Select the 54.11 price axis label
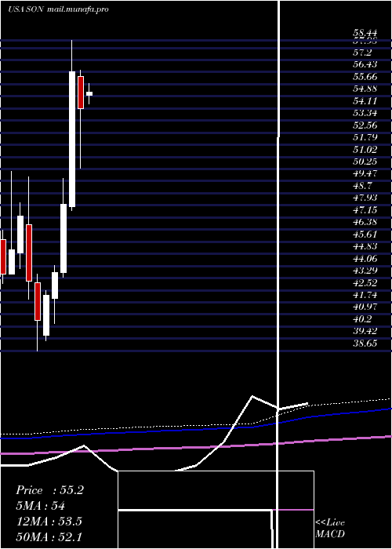This screenshot has width=392, height=549. [x=365, y=101]
